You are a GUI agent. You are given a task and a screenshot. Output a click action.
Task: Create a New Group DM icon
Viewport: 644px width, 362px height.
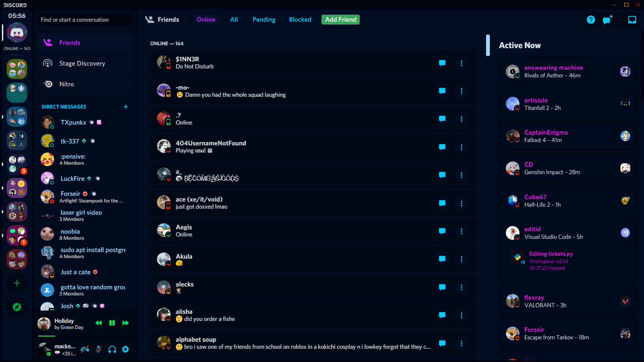click(608, 20)
